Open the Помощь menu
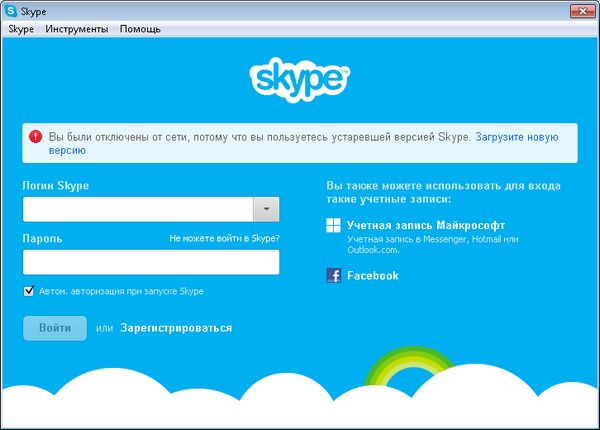Viewport: 600px width, 430px height. 140,29
